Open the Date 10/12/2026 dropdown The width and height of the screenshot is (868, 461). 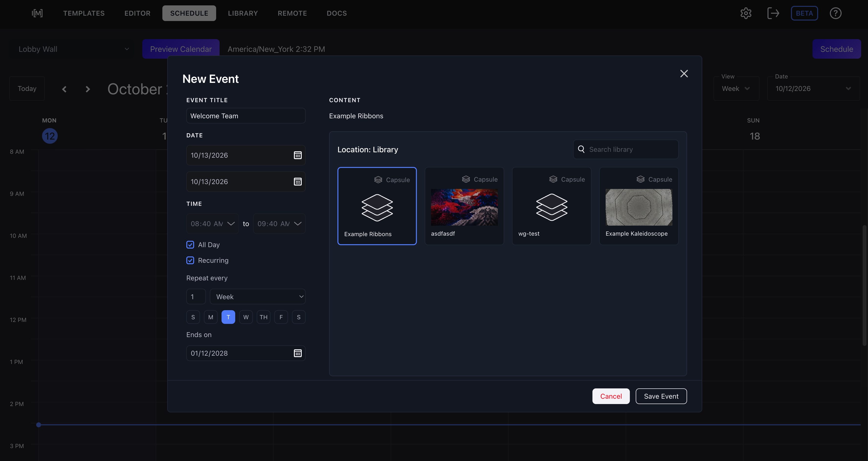coord(813,88)
